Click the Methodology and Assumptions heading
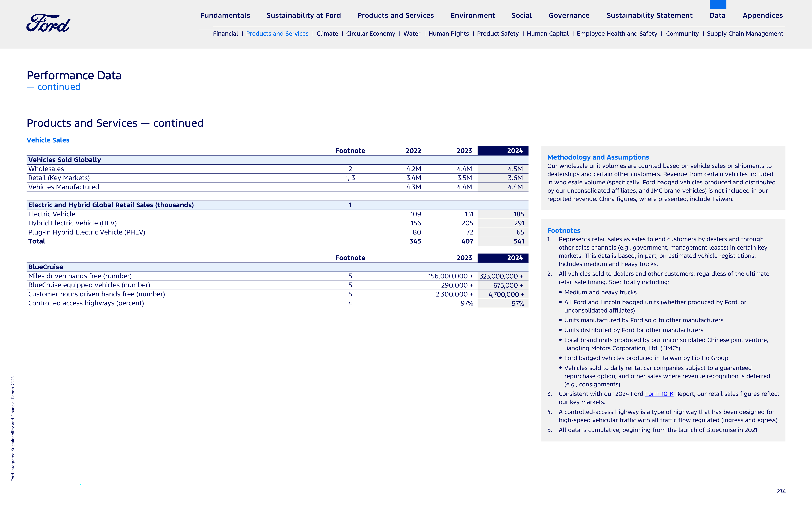 tap(598, 157)
